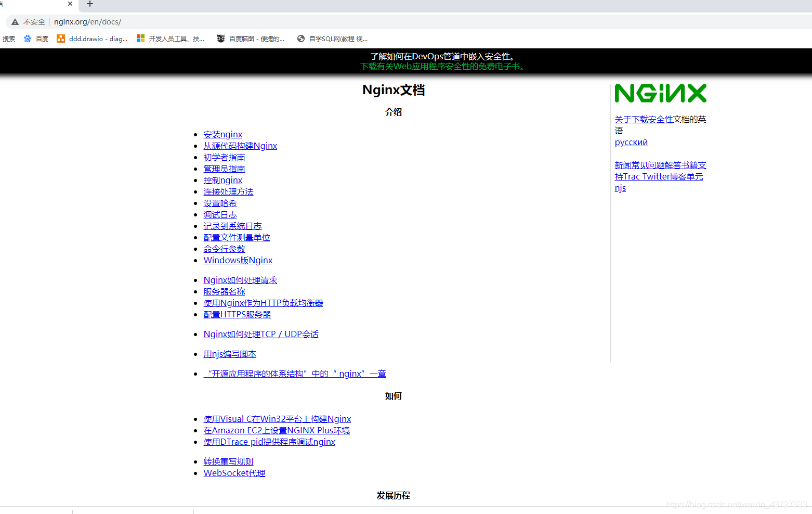Open the ddd.drawio bookmark
The image size is (812, 514).
pyautogui.click(x=93, y=38)
